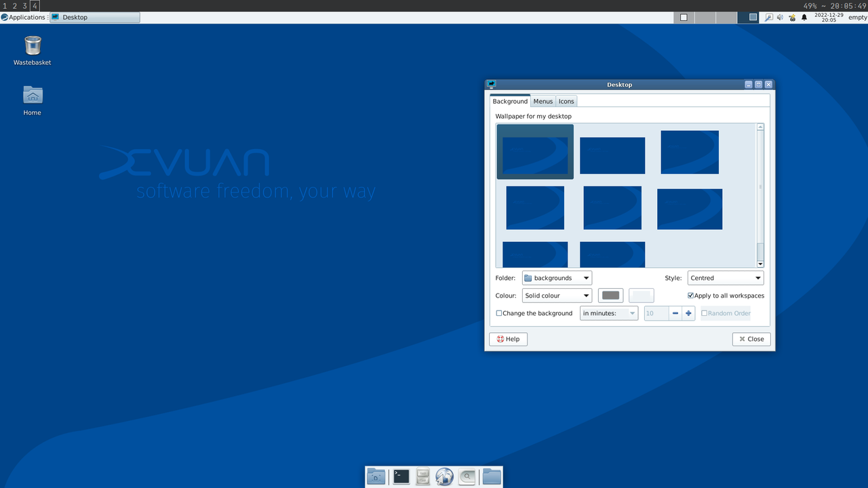Click the Desktop window button in the taskbar
Viewport: 868px width, 488px height.
[95, 18]
